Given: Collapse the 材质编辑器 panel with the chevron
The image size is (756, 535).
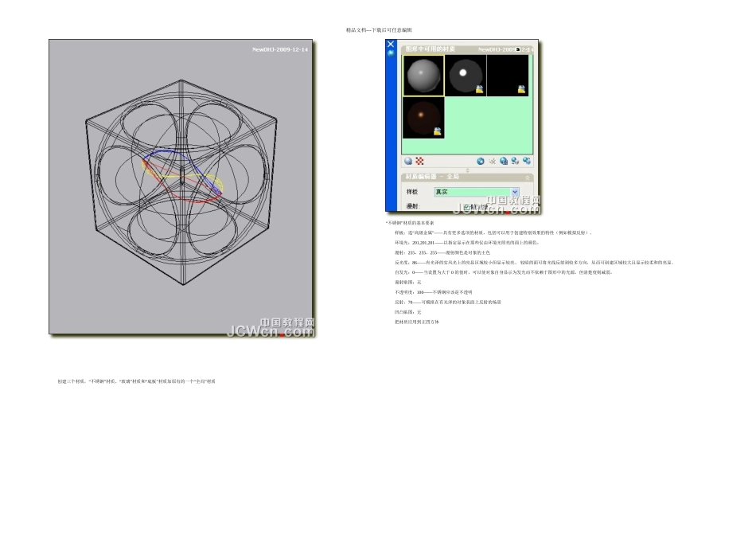Looking at the screenshot, I should [527, 178].
